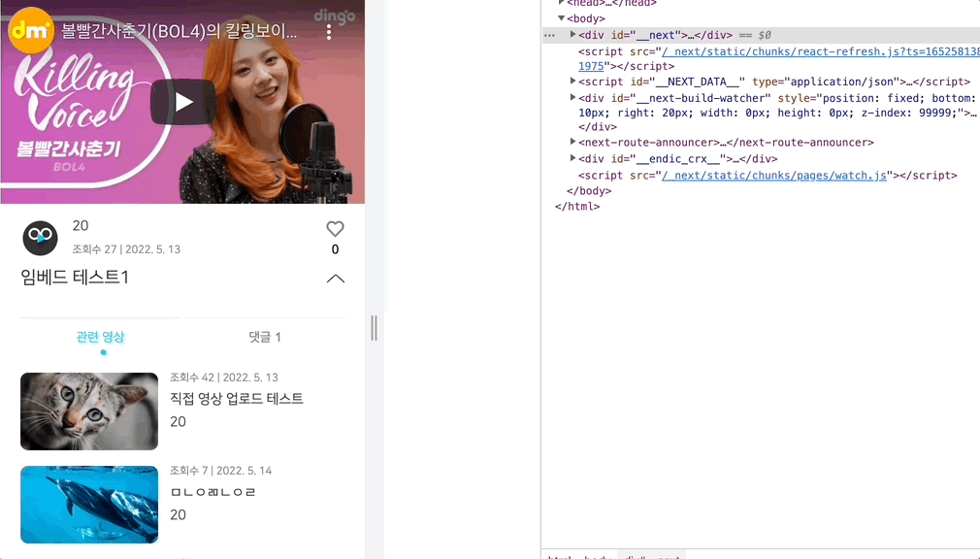Open the cat video thumbnail
This screenshot has height=559, width=980.
pos(89,411)
